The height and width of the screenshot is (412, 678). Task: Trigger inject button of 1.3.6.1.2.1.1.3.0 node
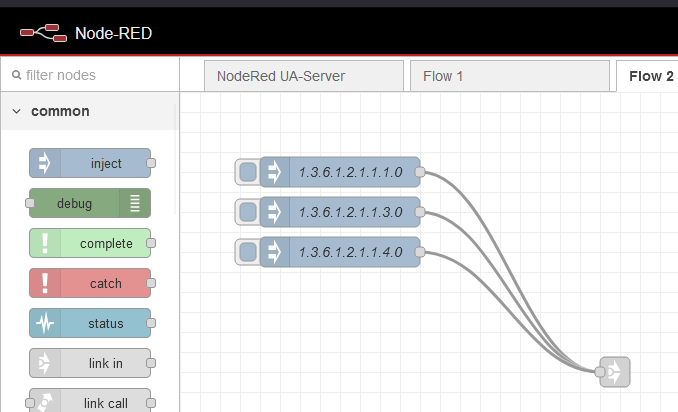click(x=248, y=212)
